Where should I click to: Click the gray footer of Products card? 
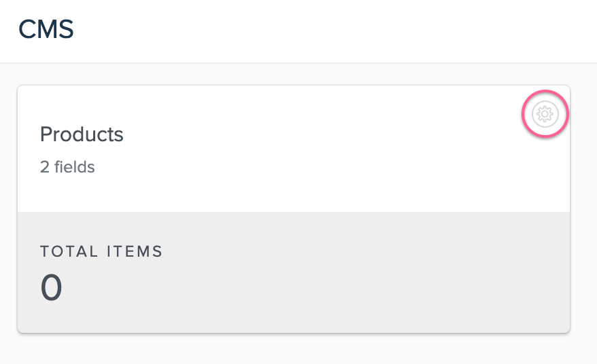(x=294, y=272)
